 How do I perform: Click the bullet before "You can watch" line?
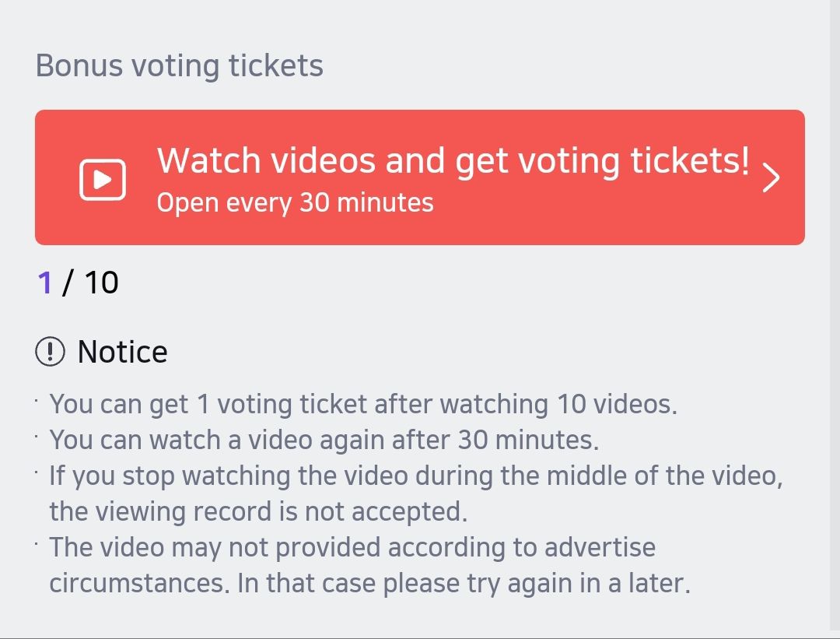(37, 436)
